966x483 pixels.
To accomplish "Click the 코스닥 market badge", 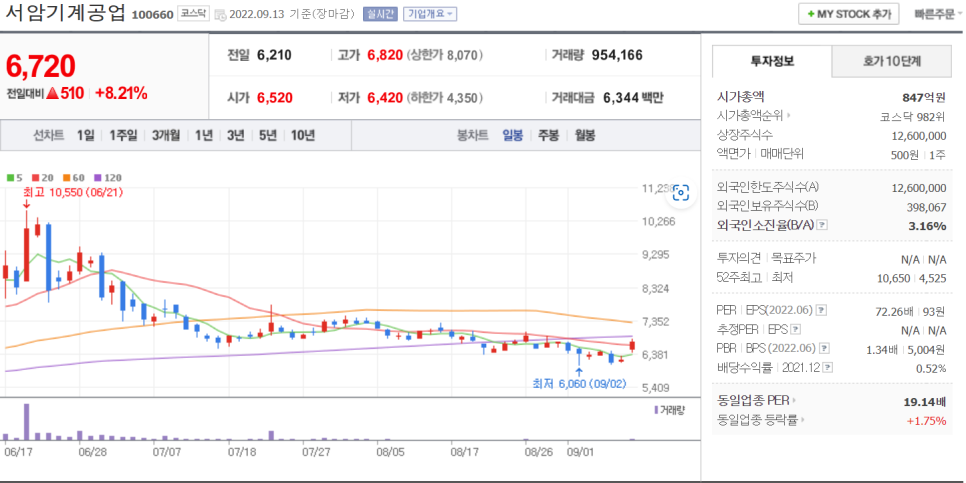I will 193,14.
